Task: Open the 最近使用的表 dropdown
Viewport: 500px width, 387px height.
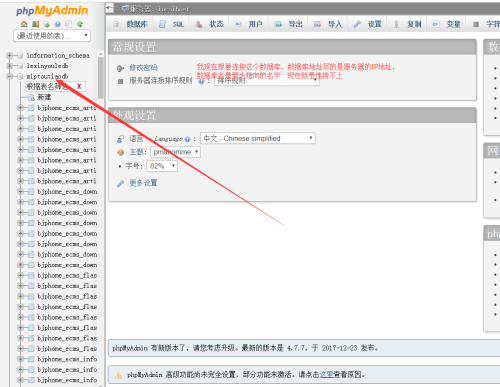Action: (x=52, y=36)
